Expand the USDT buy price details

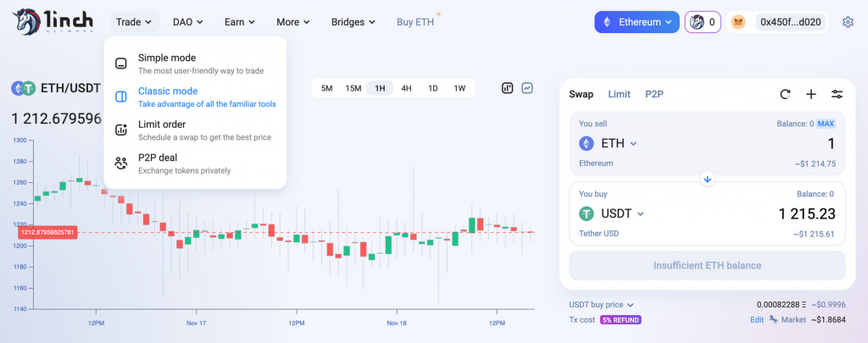pyautogui.click(x=601, y=305)
